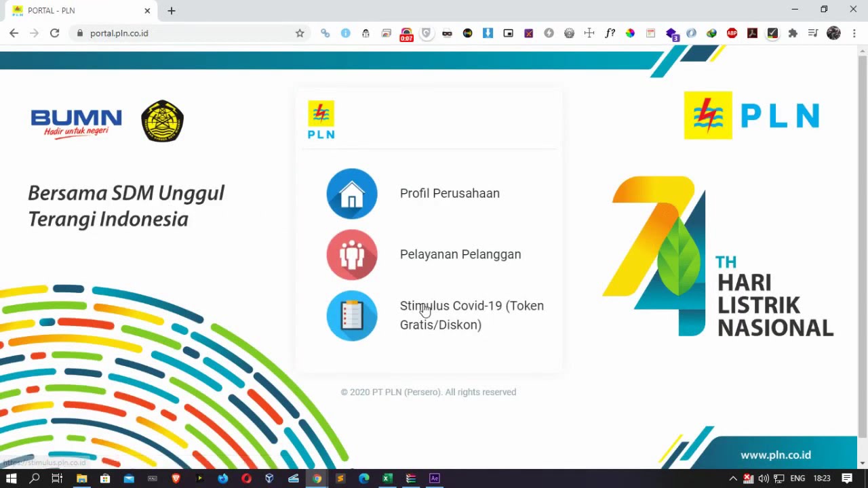Click the blue info circle extension icon

(x=345, y=33)
